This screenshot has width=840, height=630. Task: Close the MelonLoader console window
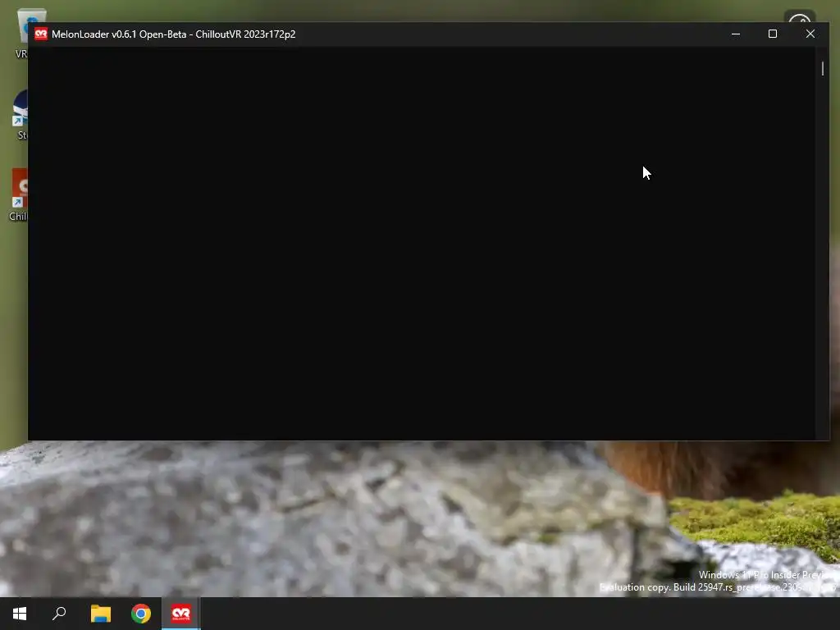click(810, 34)
